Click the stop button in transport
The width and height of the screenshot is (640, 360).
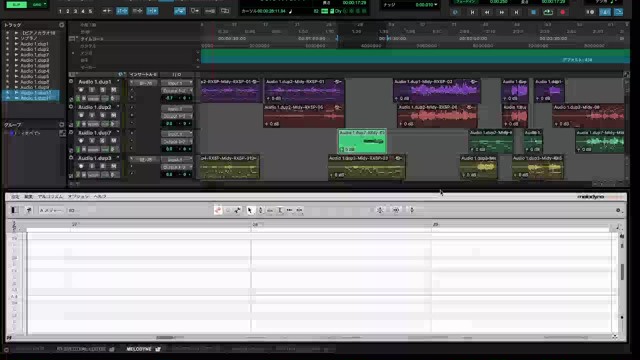click(533, 12)
